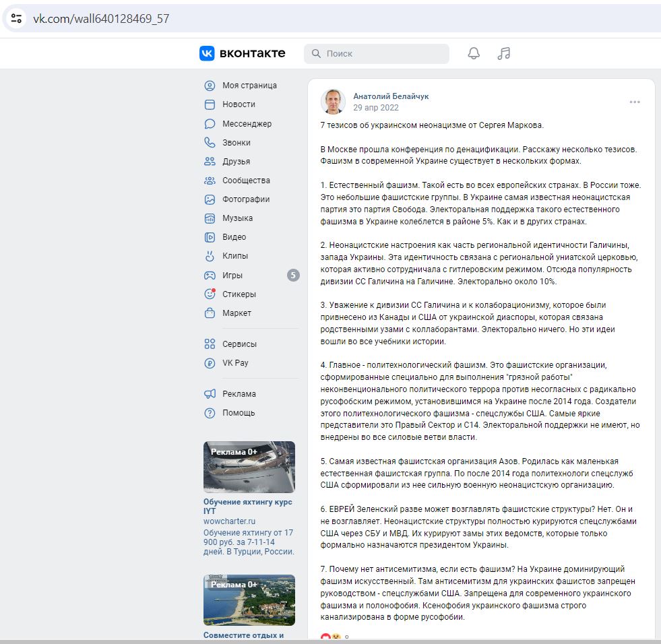This screenshot has width=661, height=644.
Task: Open Совместите отдых ad link
Action: tap(244, 635)
